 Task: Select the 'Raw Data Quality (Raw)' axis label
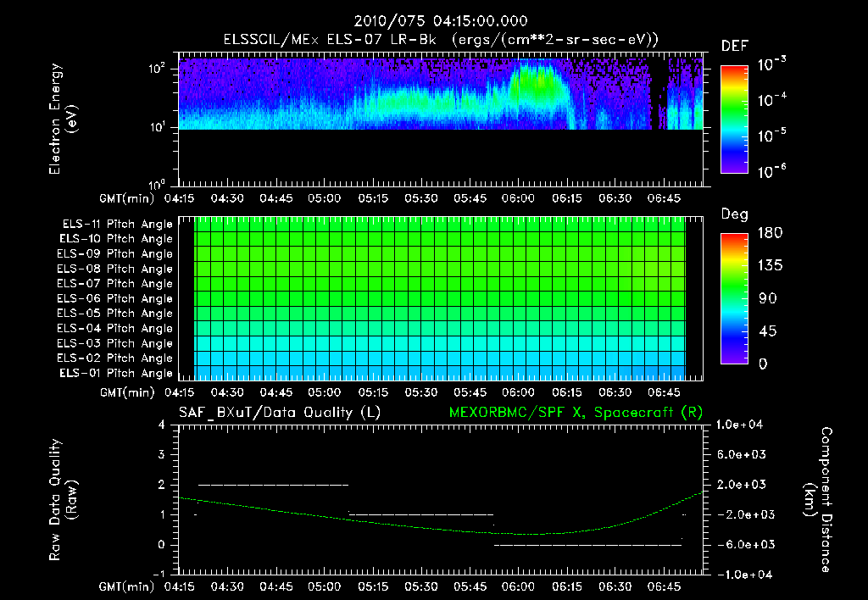point(63,499)
